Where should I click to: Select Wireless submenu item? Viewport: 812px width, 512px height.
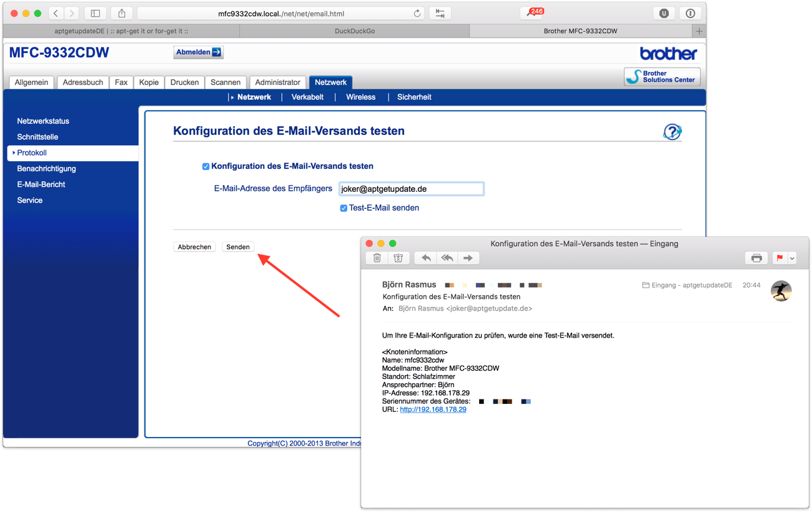coord(361,98)
